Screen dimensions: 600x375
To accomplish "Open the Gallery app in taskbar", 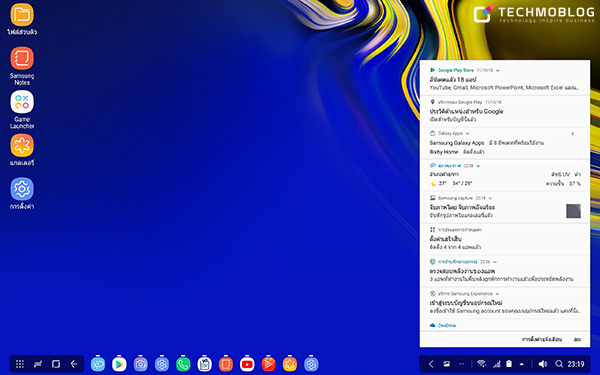I will [290, 364].
